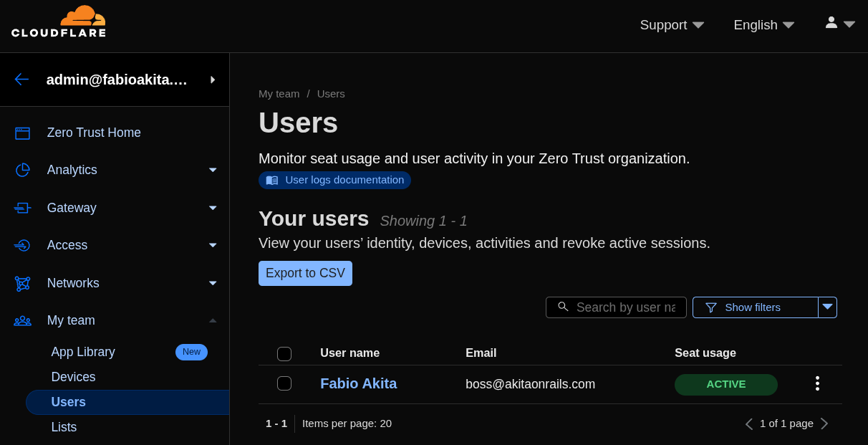This screenshot has width=868, height=445.
Task: Click the Users breadcrumb
Action: 331,94
